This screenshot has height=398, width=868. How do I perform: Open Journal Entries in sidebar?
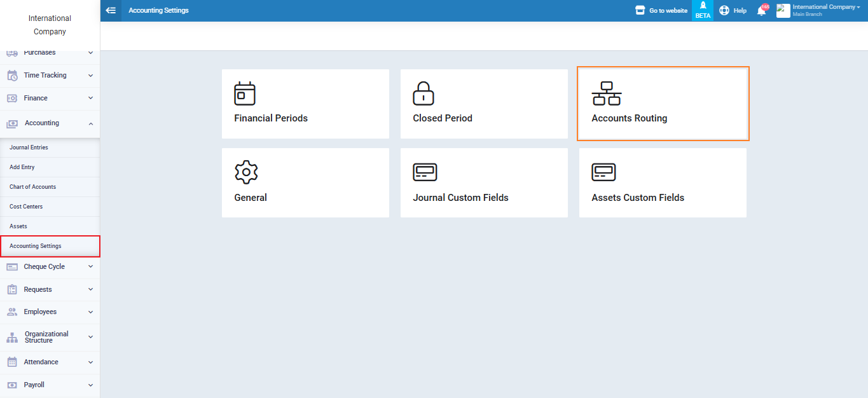click(29, 148)
